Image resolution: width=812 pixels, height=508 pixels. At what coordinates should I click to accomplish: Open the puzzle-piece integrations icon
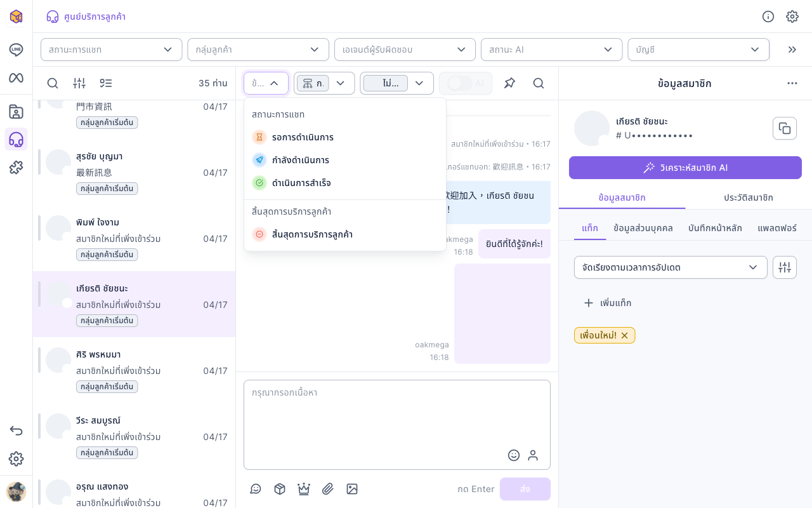click(x=16, y=167)
